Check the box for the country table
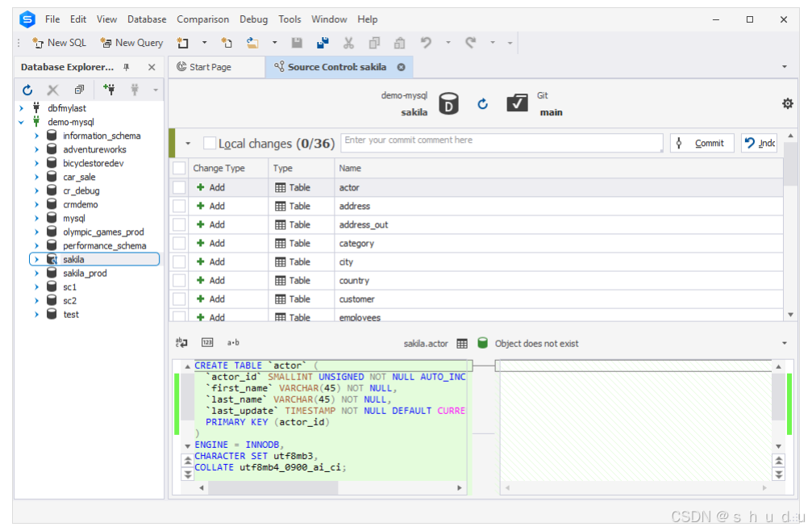Viewport: 812px width, 531px height. 179,281
